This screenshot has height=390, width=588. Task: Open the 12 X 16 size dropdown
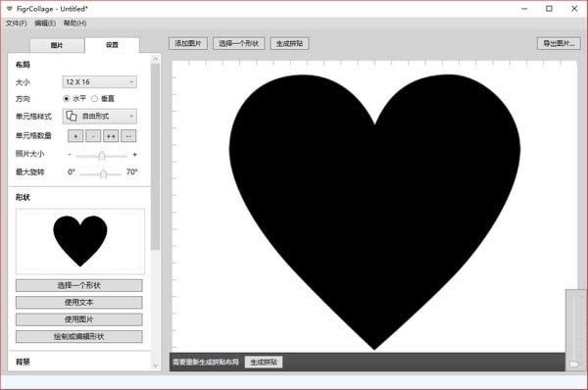[x=99, y=81]
